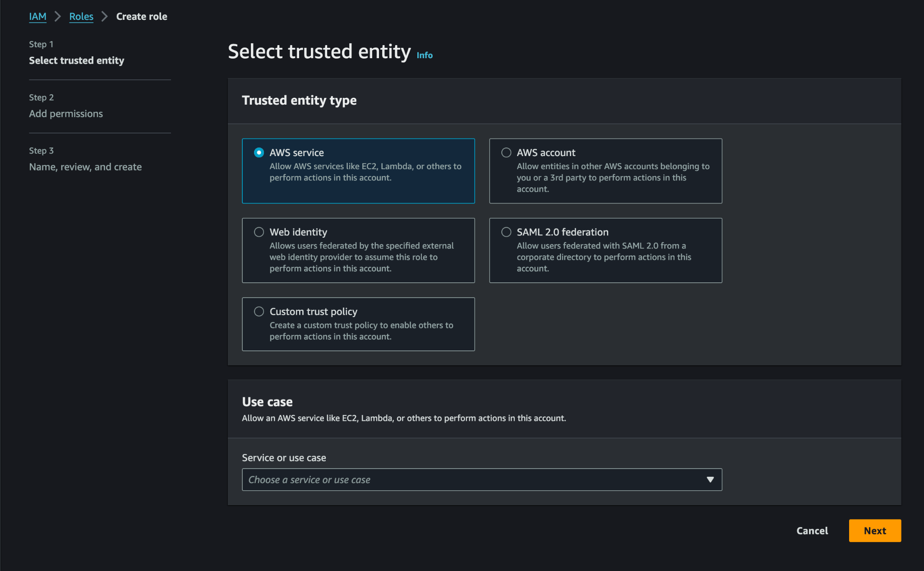Click the chevron between IAM and Roles
The width and height of the screenshot is (924, 571).
[58, 16]
